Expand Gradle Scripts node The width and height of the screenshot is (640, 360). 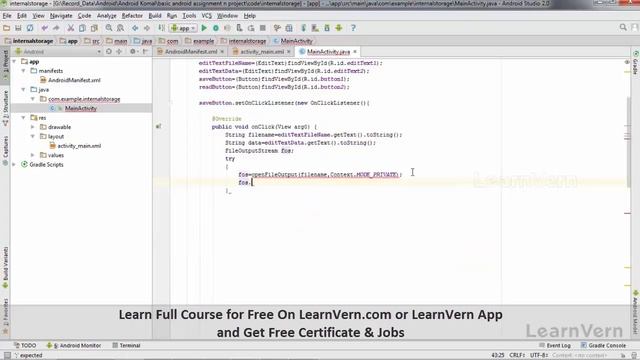pos(15,164)
